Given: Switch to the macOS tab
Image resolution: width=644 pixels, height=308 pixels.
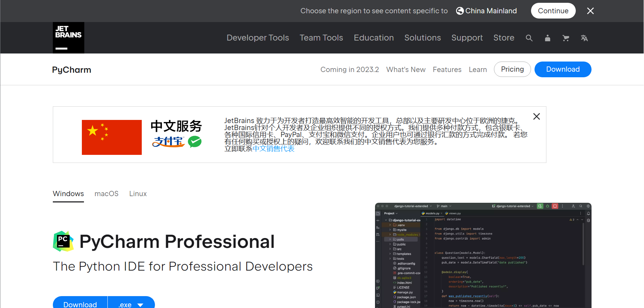Looking at the screenshot, I should (107, 194).
